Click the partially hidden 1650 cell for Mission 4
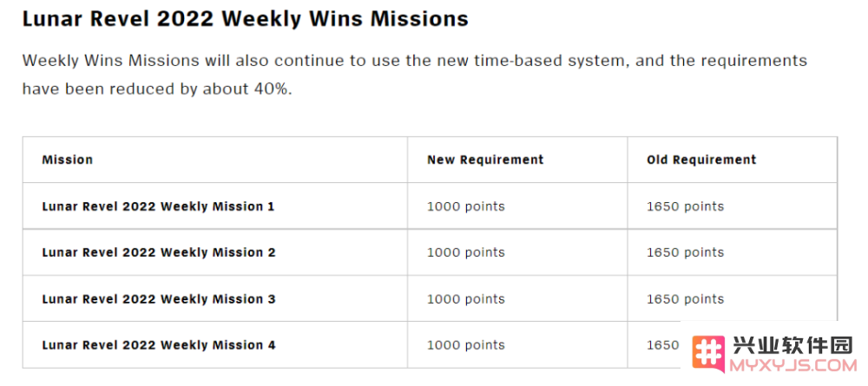 pyautogui.click(x=662, y=345)
